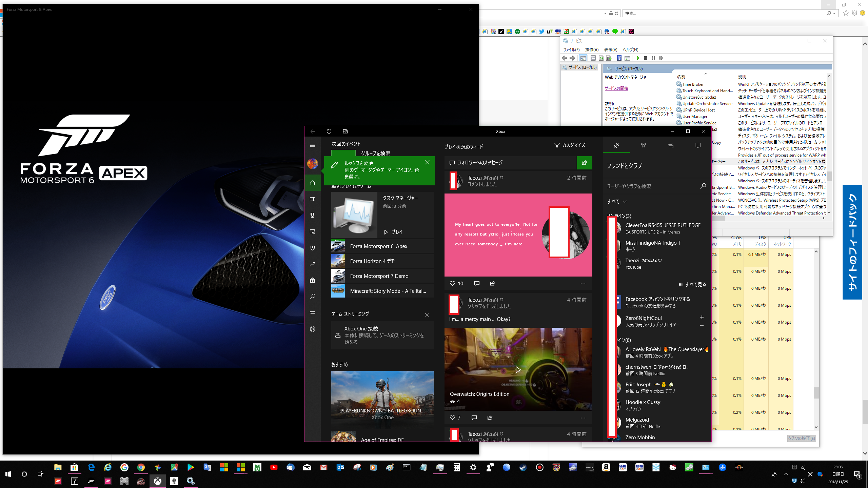Viewport: 868px width, 488px height.
Task: Switch to Parties tab in Xbox panel
Action: click(644, 145)
